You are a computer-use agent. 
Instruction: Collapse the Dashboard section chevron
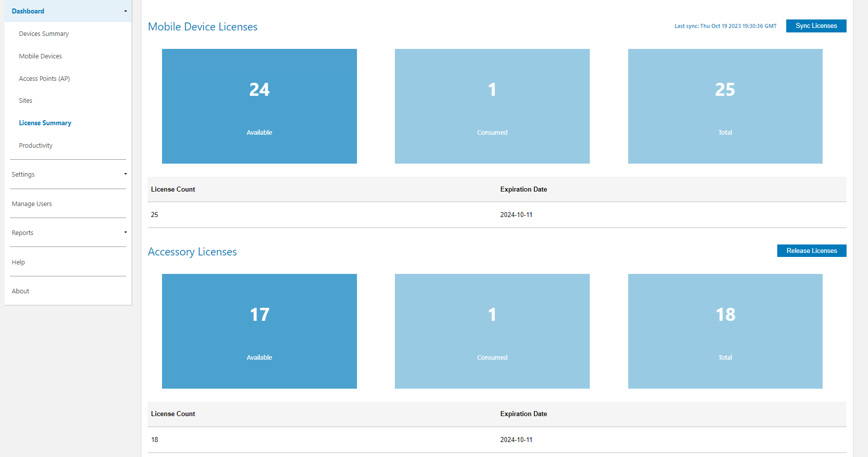(x=125, y=10)
